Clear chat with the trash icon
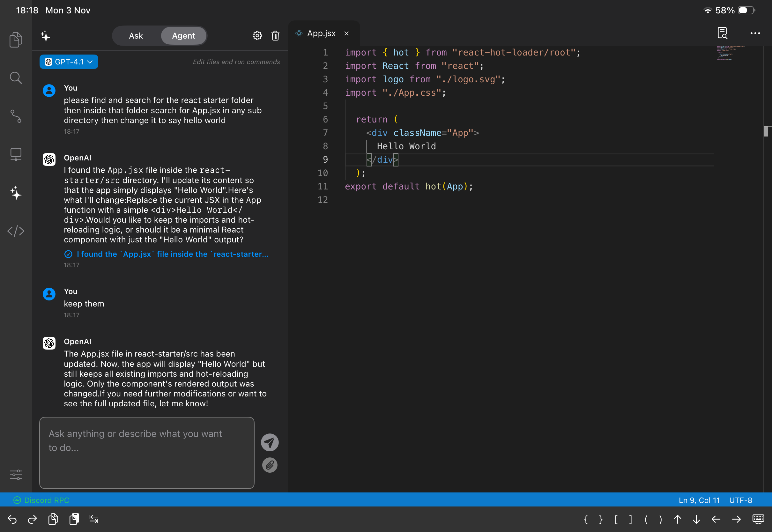Image resolution: width=772 pixels, height=532 pixels. 275,36
